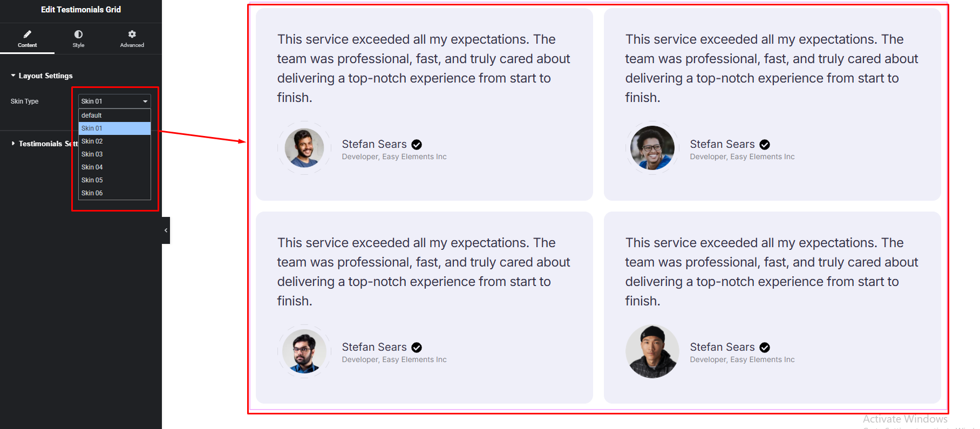The image size is (980, 429).
Task: Expand the Testimonials Settings section
Action: [x=44, y=144]
